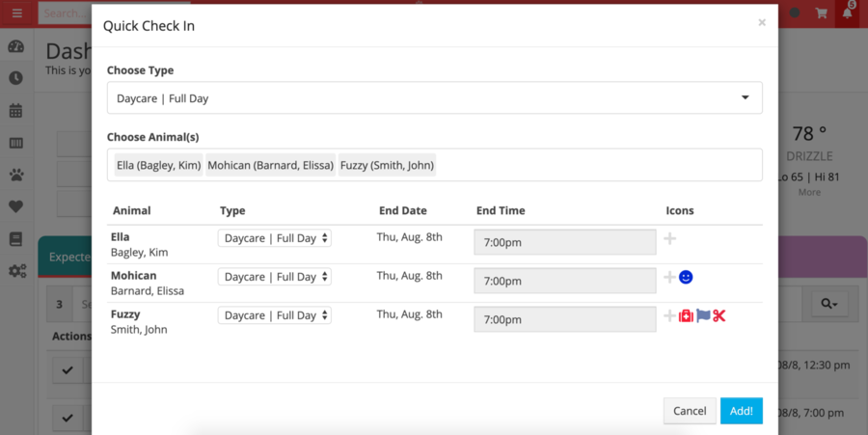This screenshot has width=868, height=435.
Task: Open Ella's Daycare Full Day type selector
Action: 275,238
